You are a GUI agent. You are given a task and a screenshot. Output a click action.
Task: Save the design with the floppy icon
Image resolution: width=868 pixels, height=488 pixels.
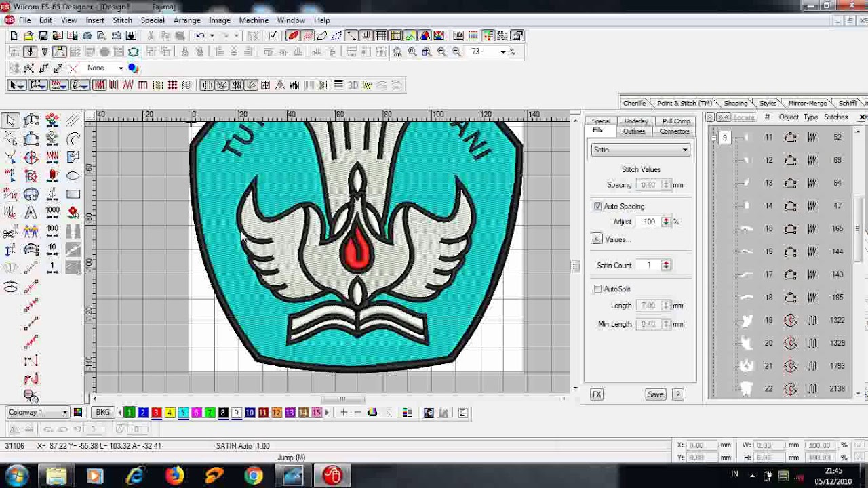[x=43, y=35]
